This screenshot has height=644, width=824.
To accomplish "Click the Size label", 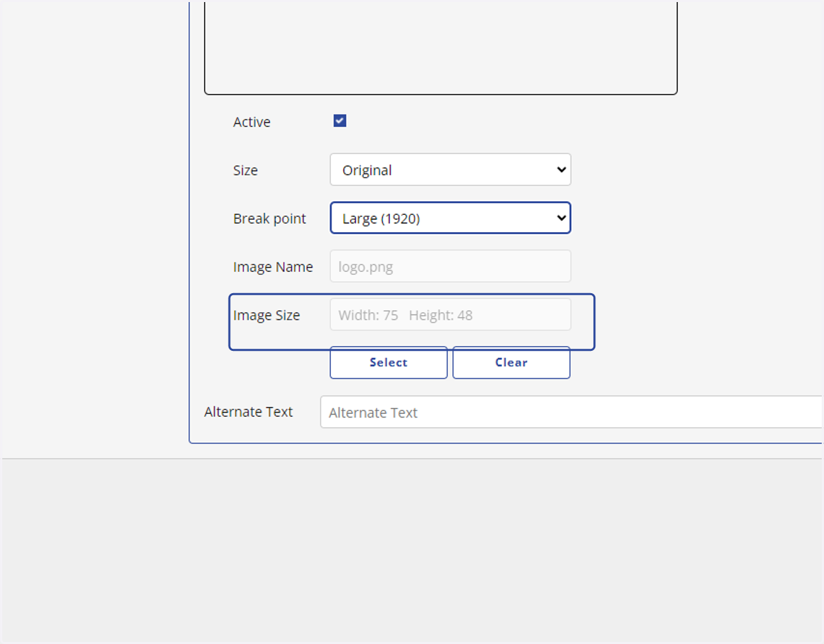I will (x=245, y=170).
